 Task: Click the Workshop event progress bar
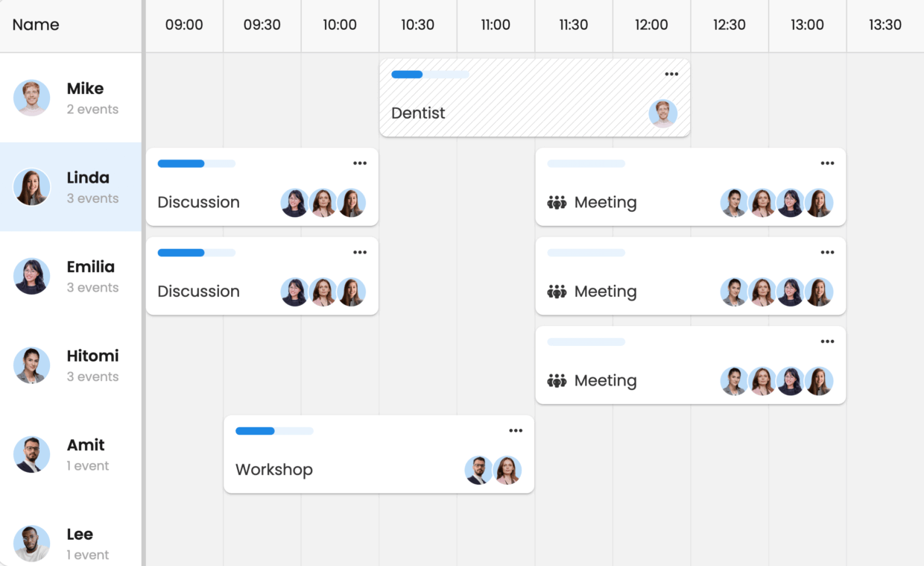click(274, 431)
